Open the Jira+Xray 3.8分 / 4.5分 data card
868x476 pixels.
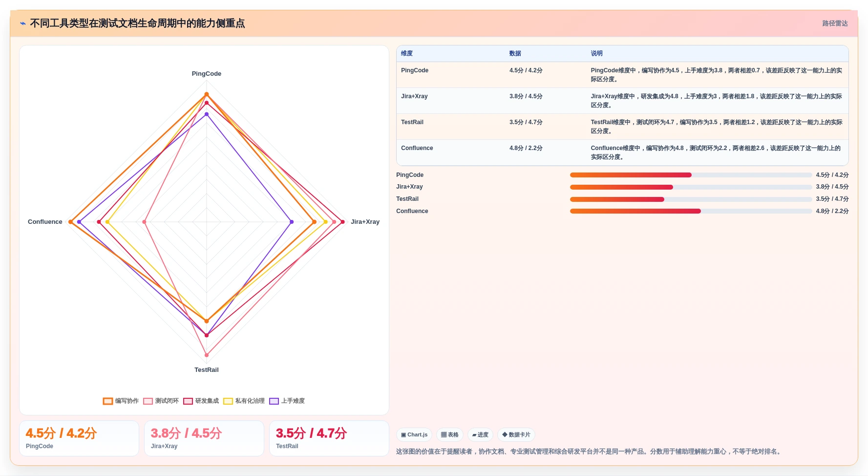204,438
